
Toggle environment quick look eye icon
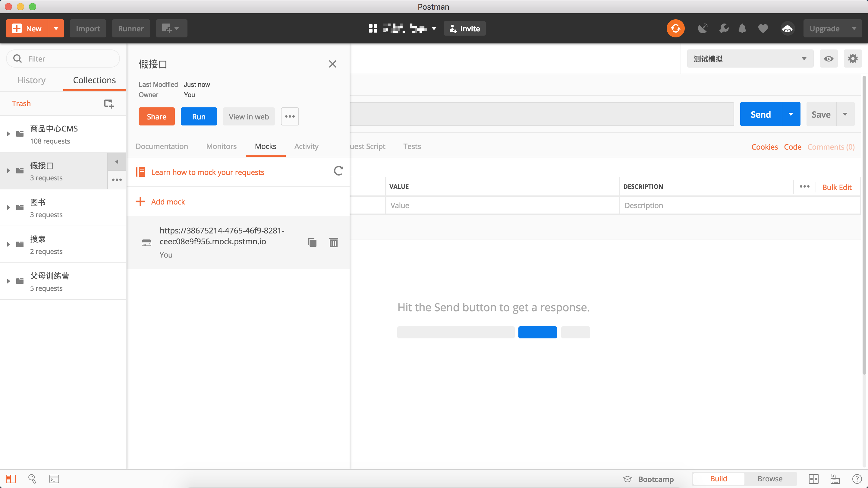[829, 59]
